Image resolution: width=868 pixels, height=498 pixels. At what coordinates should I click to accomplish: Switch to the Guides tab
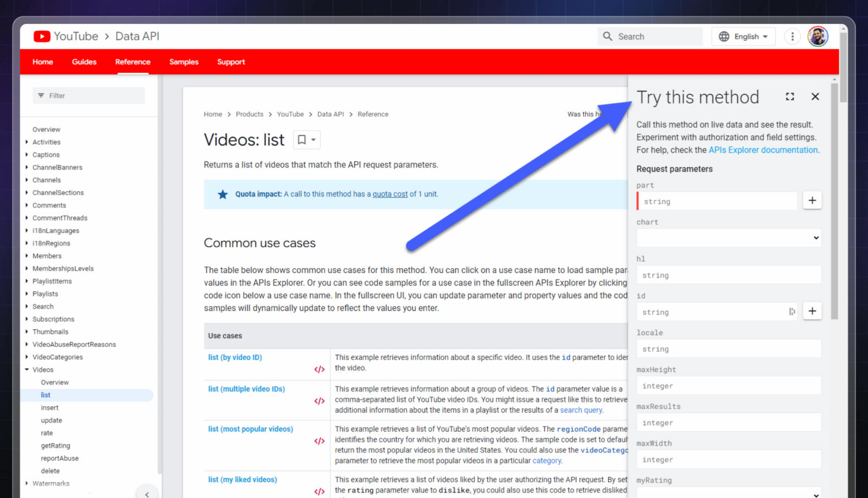(x=84, y=62)
